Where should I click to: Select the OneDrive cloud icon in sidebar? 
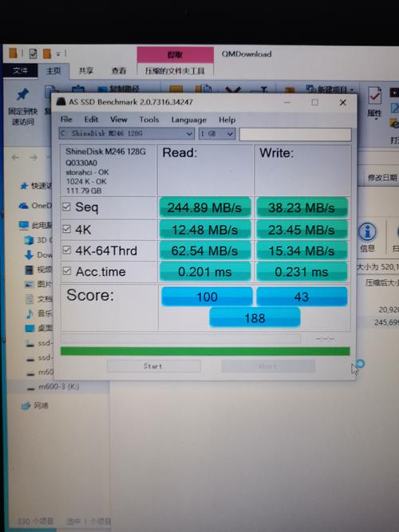[23, 206]
